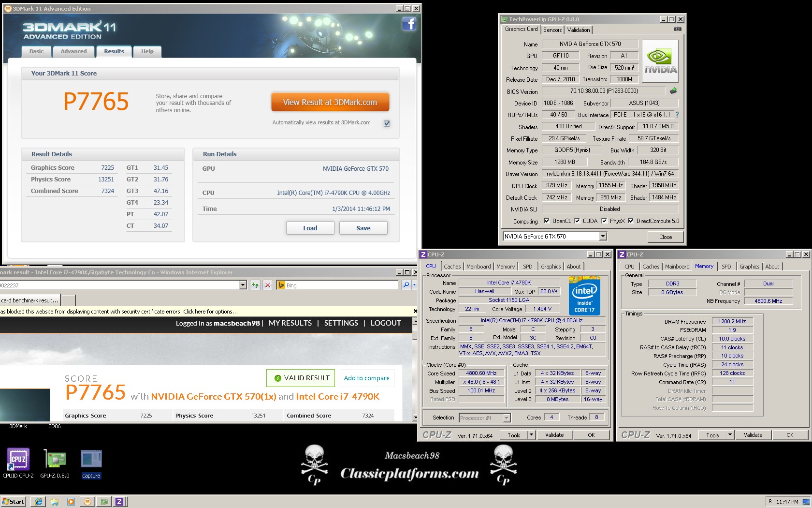Open Windows Media Player taskbar icon

pos(71,502)
